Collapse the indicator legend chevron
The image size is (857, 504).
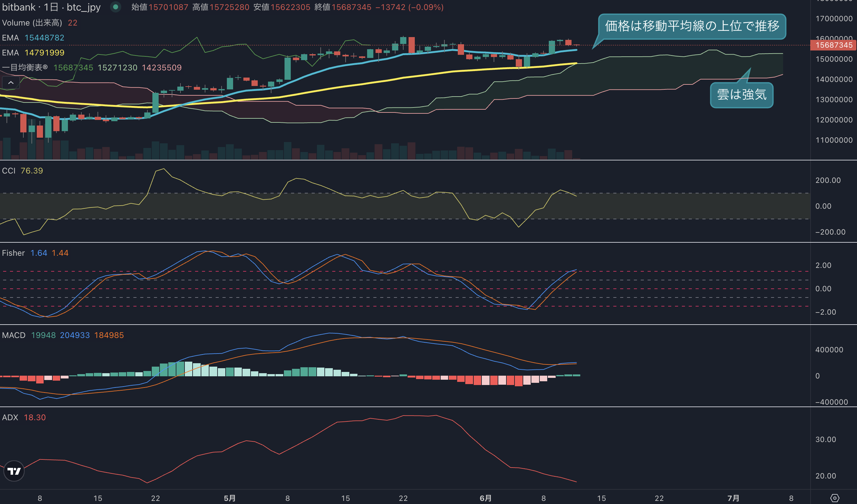pos(11,83)
